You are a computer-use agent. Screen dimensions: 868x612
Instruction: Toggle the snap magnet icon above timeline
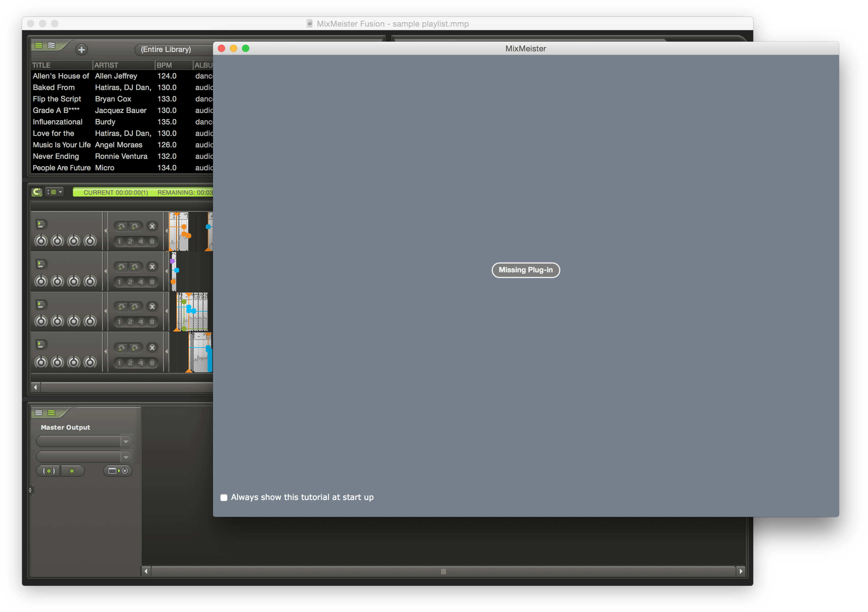(37, 192)
